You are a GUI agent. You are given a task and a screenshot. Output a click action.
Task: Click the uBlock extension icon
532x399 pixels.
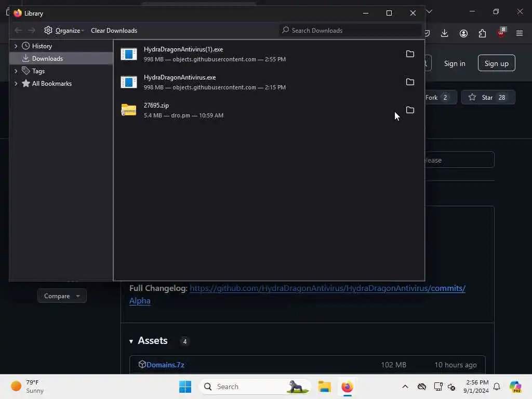pos(501,33)
